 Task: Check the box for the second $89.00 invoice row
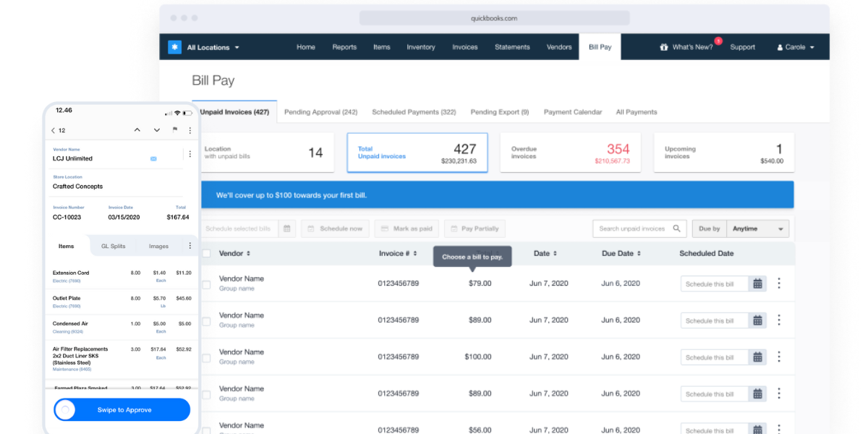tap(206, 395)
